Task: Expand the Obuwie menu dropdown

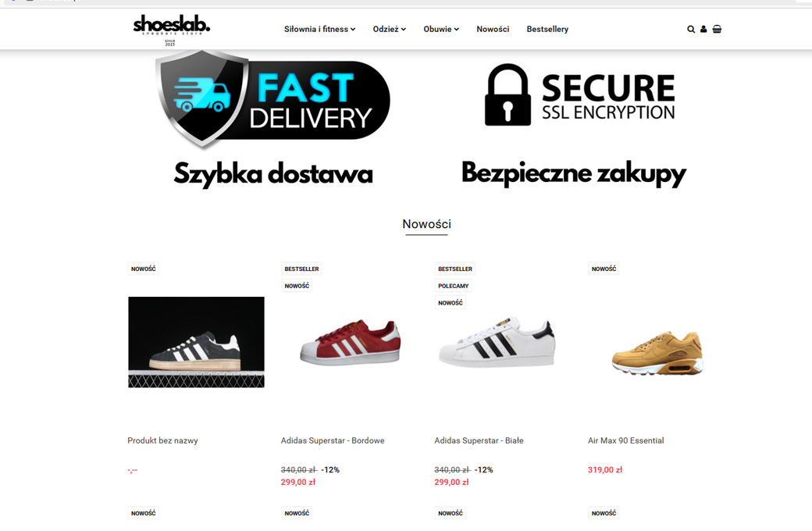Action: tap(441, 29)
